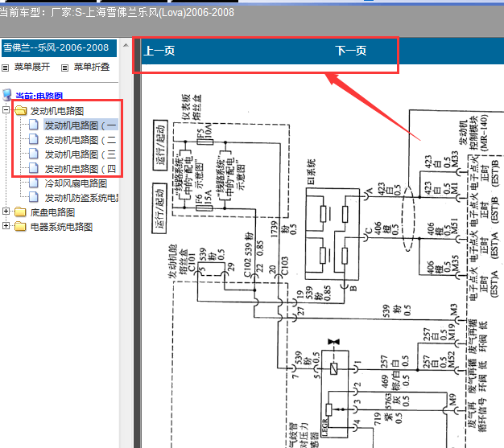The width and height of the screenshot is (504, 448).
Task: Click the 发动机电路图 folder icon
Action: (x=21, y=110)
